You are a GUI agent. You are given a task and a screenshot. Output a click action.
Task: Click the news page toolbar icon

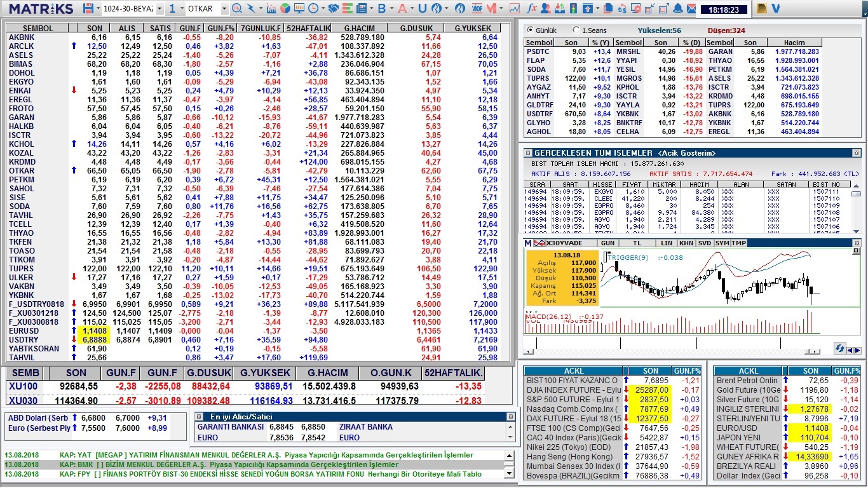(x=362, y=8)
